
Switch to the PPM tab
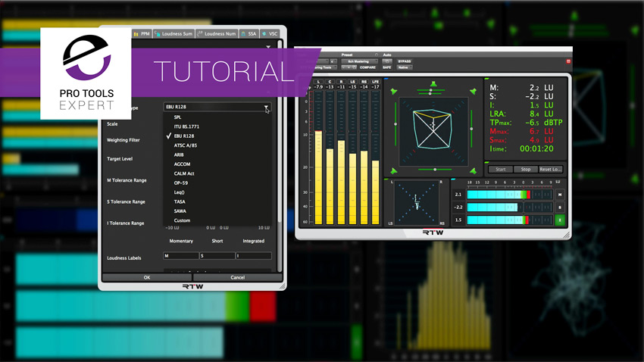[x=142, y=33]
